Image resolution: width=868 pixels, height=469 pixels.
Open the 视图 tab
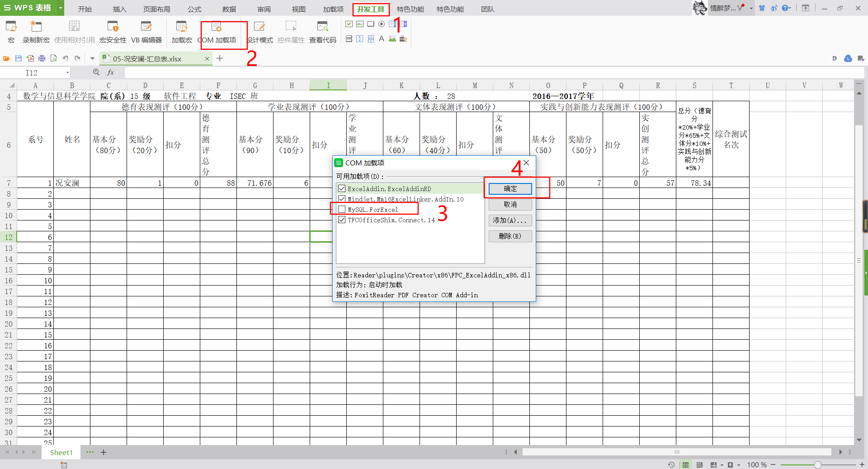tap(298, 9)
